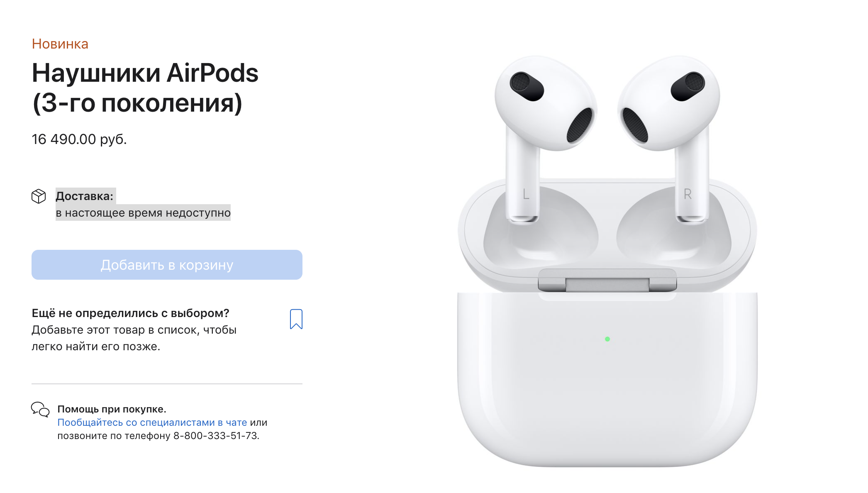
Task: Click the Добавить в корзину button
Action: coord(167,265)
